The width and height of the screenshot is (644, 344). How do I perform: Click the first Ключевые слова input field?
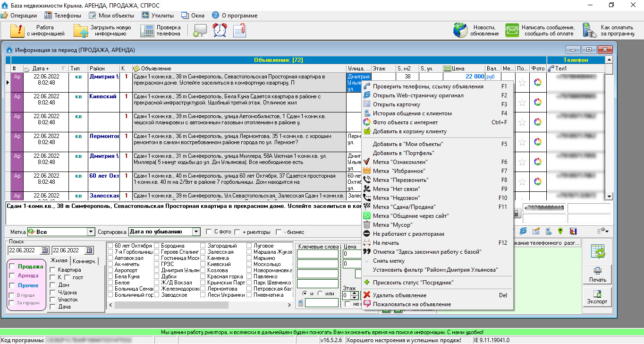click(317, 254)
